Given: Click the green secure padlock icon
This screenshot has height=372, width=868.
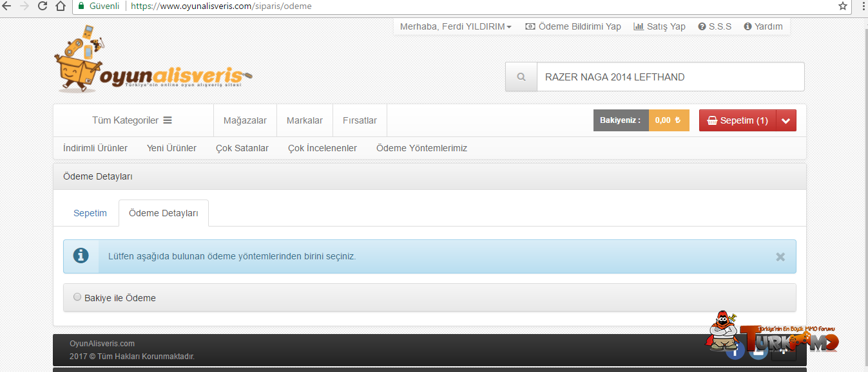Looking at the screenshot, I should (81, 6).
